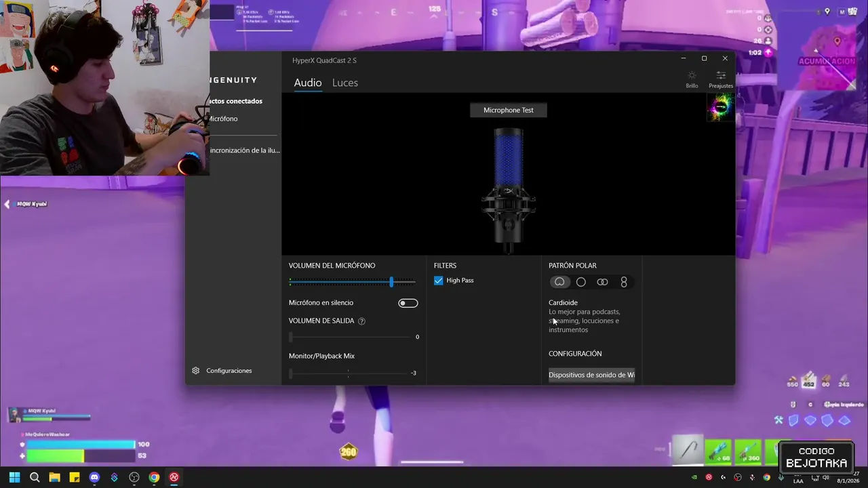Click the Volumen de salida slider
This screenshot has height=488, width=868.
click(350, 337)
